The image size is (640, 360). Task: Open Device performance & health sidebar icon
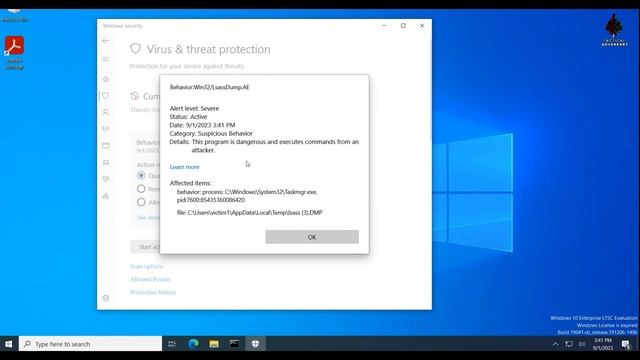pyautogui.click(x=106, y=179)
